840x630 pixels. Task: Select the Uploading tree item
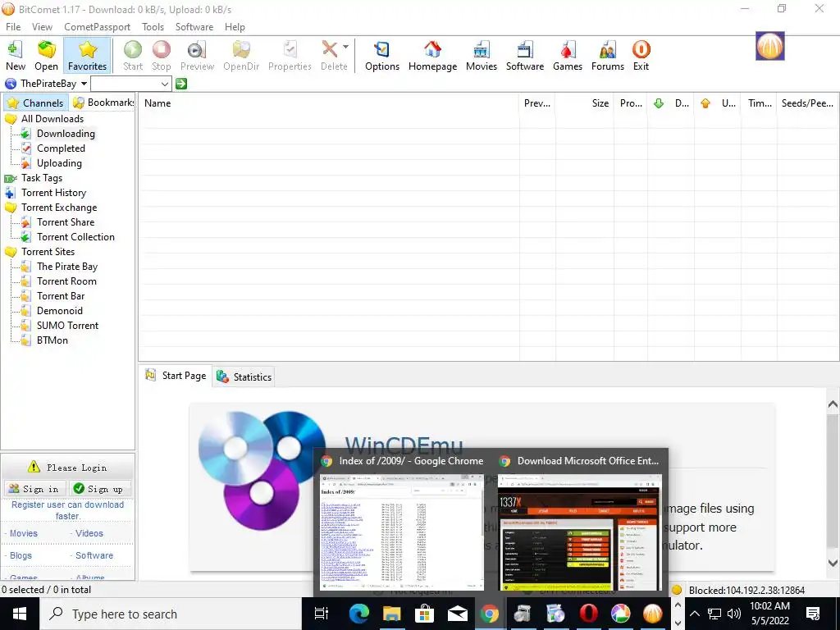point(59,163)
